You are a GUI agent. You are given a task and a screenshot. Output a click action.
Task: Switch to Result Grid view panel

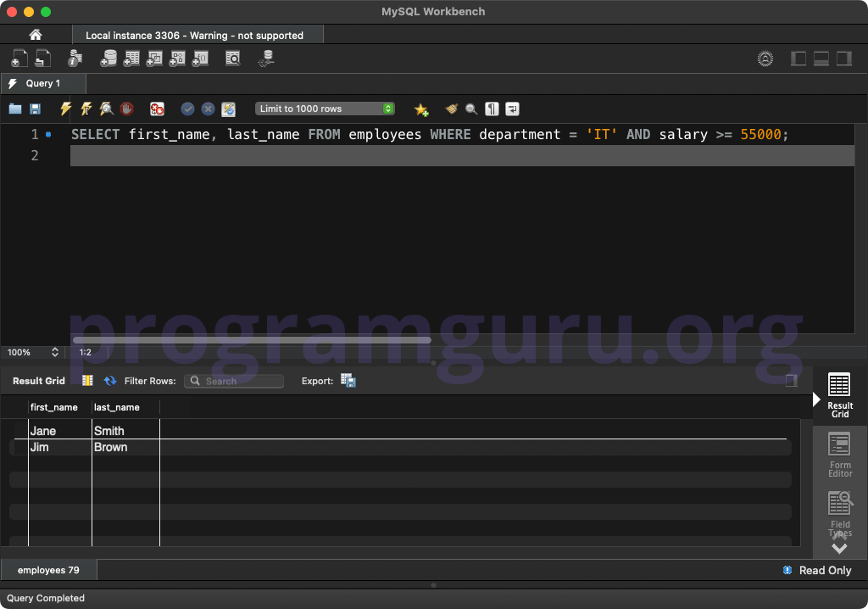click(x=840, y=394)
